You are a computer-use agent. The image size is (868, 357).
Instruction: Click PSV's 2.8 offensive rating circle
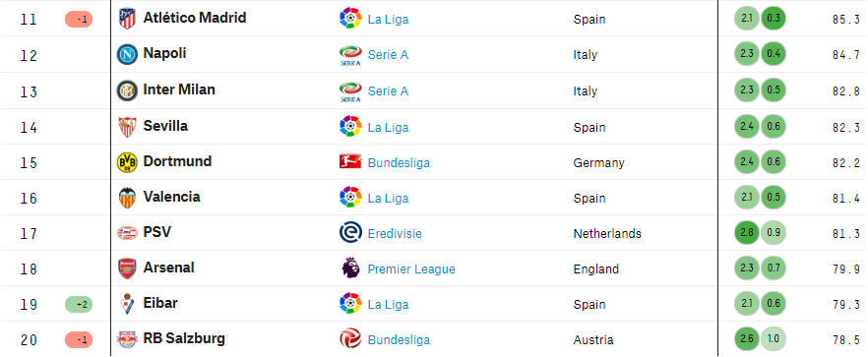pyautogui.click(x=747, y=233)
